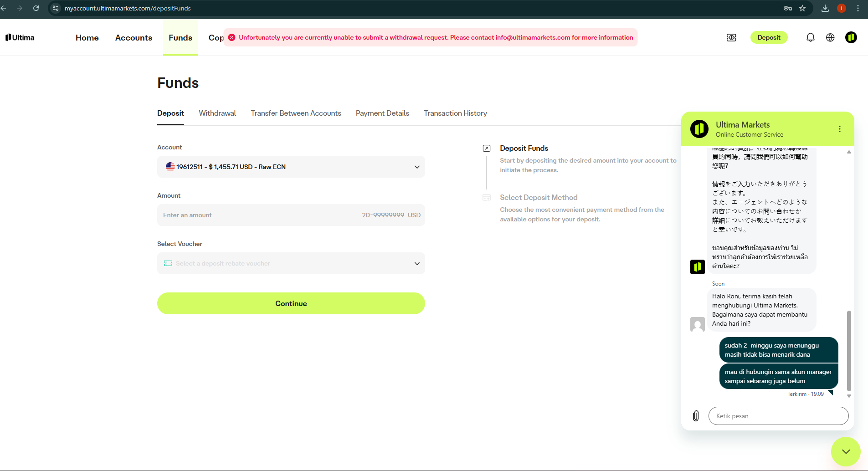The height and width of the screenshot is (471, 868).
Task: Click the Select Deposit Method step icon
Action: pos(487,197)
